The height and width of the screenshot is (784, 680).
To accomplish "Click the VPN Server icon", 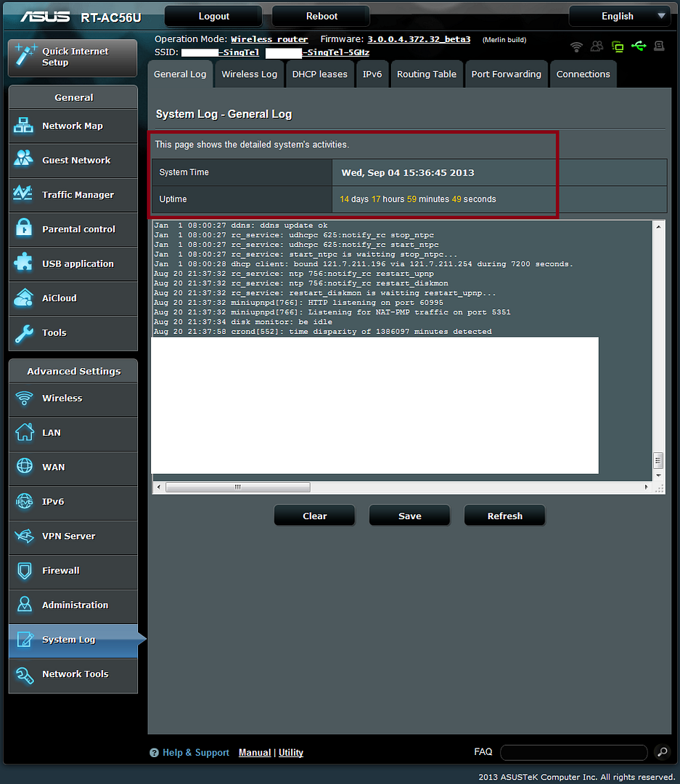I will [x=24, y=536].
